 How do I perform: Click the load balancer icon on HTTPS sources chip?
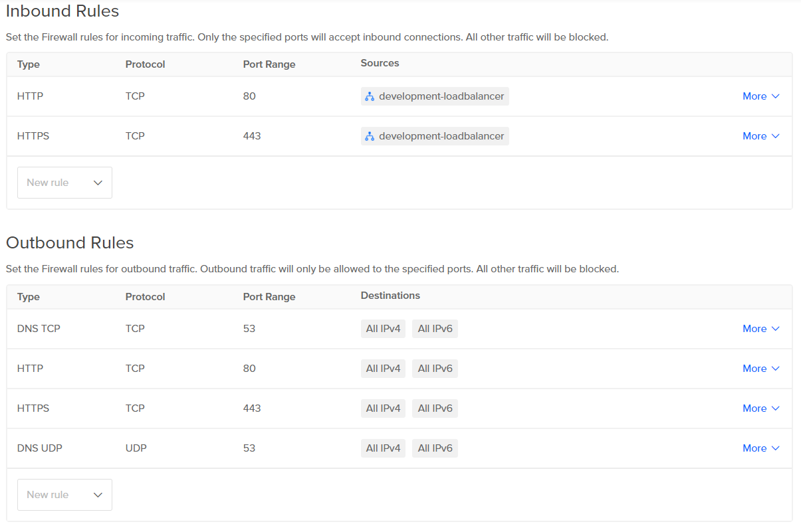(x=370, y=136)
